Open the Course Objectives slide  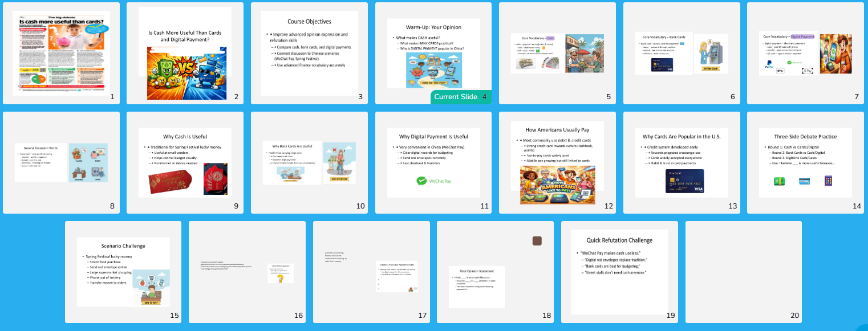[309, 53]
